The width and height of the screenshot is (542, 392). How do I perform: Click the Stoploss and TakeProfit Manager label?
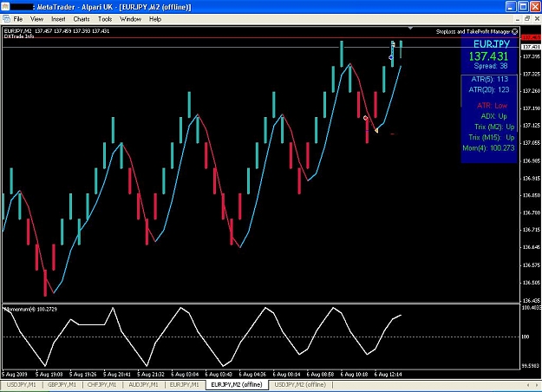click(473, 31)
